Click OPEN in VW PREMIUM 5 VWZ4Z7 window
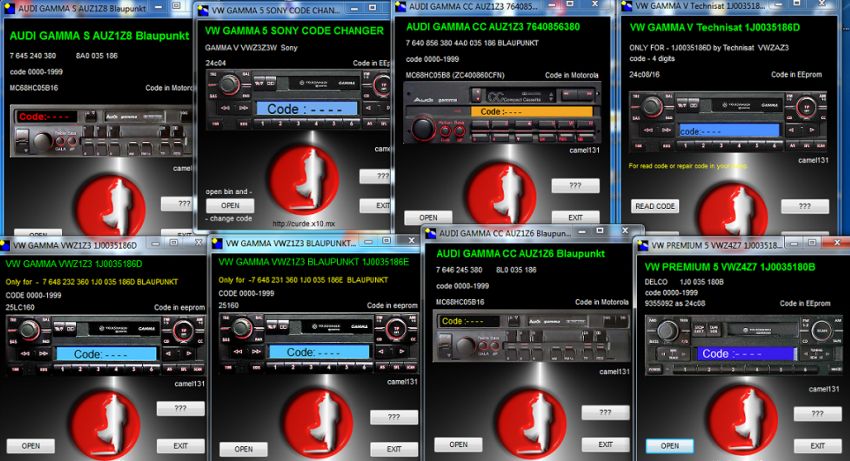850x461 pixels. click(x=669, y=446)
